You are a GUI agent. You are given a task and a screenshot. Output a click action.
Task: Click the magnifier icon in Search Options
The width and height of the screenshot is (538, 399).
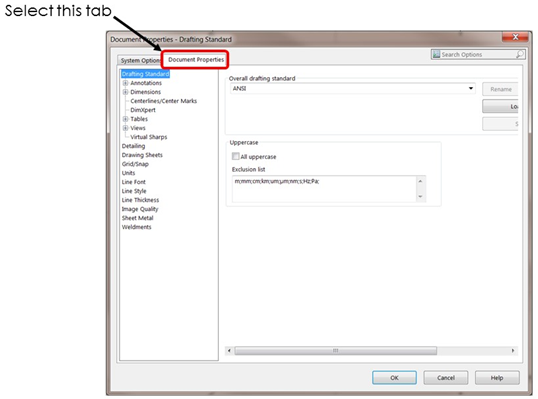click(x=520, y=54)
